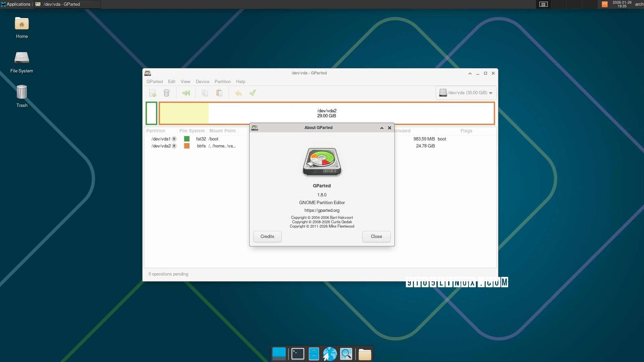Viewport: 644px width, 362px height.
Task: Click the Resize/Move partition icon
Action: coord(186,93)
